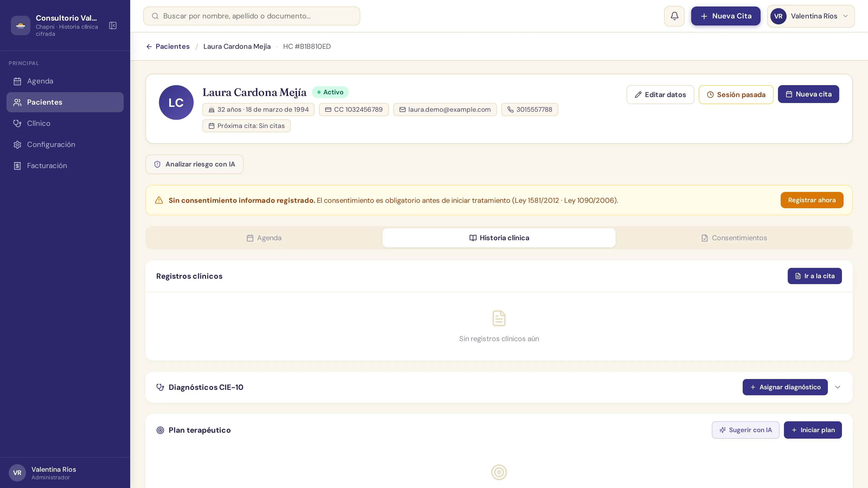This screenshot has width=868, height=488.
Task: Click Analizar riesgo con IA
Action: coord(194,164)
